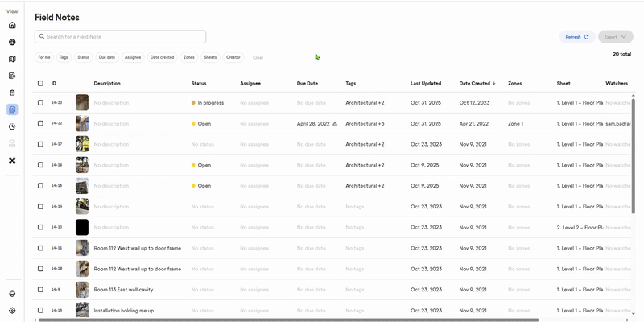The image size is (644, 322).
Task: Click "Room 113 East wall cavity" description
Action: [123, 290]
